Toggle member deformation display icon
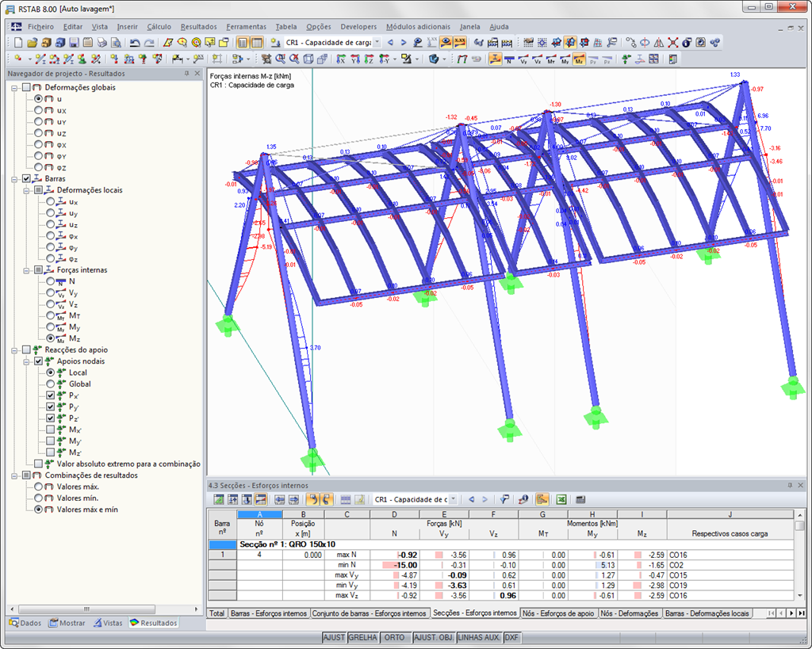This screenshot has height=649, width=812. tap(495, 59)
